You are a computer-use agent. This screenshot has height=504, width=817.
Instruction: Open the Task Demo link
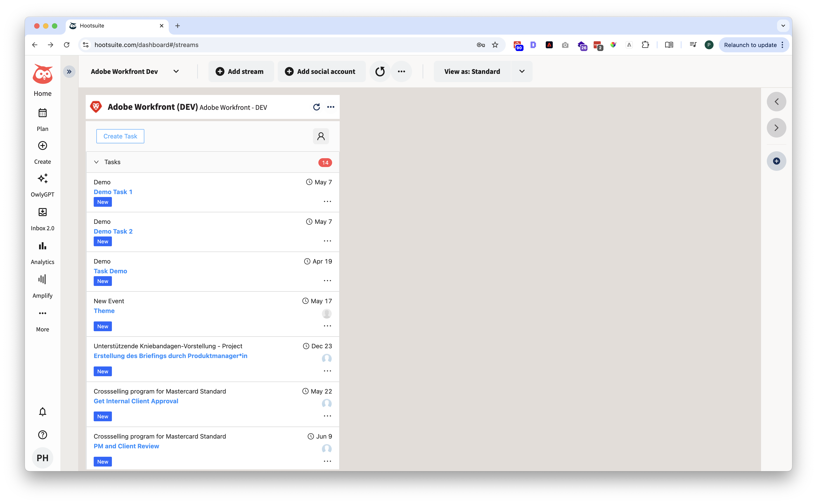pyautogui.click(x=110, y=271)
